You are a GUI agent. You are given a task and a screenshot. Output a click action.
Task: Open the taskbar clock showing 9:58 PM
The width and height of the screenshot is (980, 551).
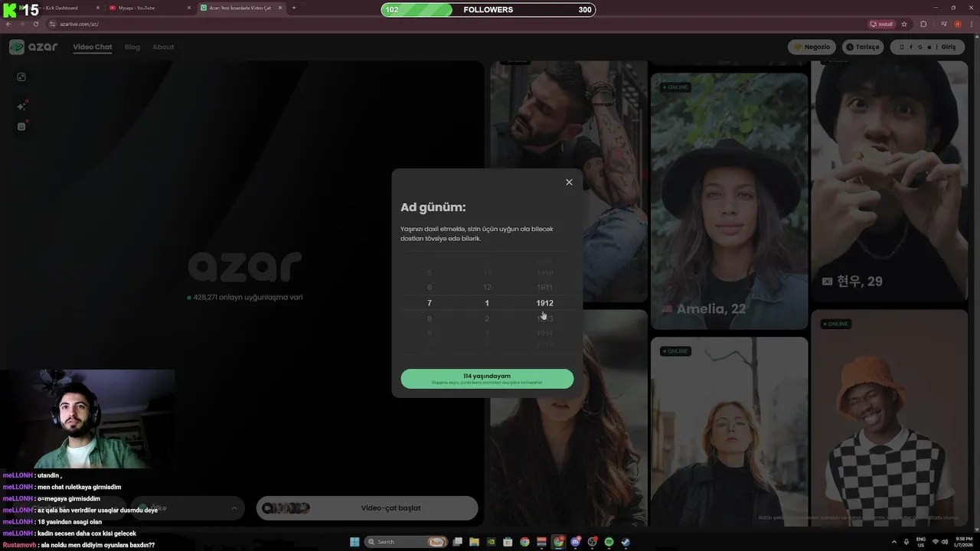(964, 542)
